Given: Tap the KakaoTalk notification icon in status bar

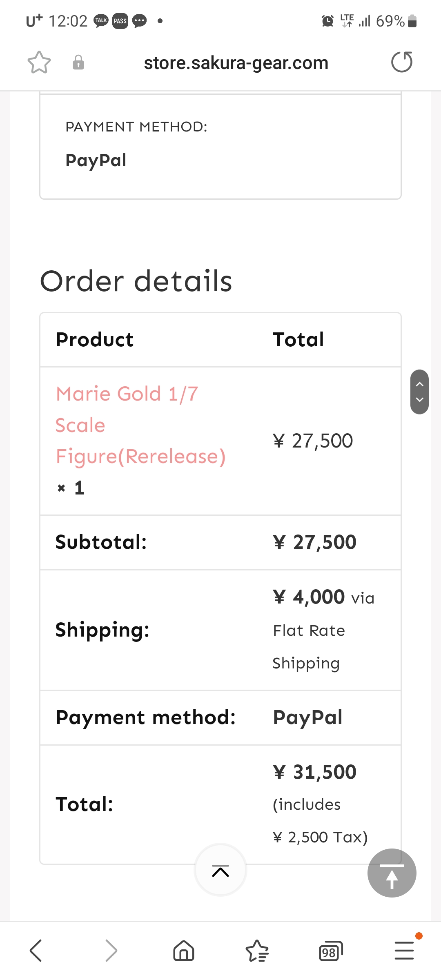Looking at the screenshot, I should pos(101,21).
